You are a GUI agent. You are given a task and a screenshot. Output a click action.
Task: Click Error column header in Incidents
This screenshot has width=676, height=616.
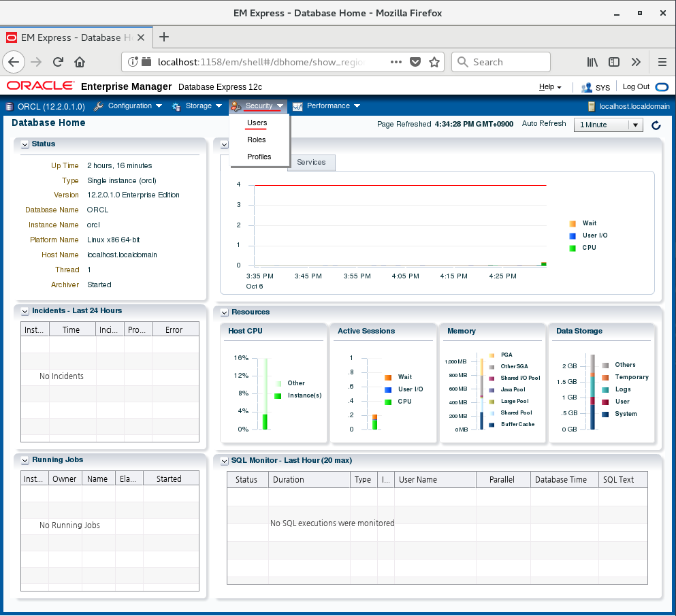point(176,329)
